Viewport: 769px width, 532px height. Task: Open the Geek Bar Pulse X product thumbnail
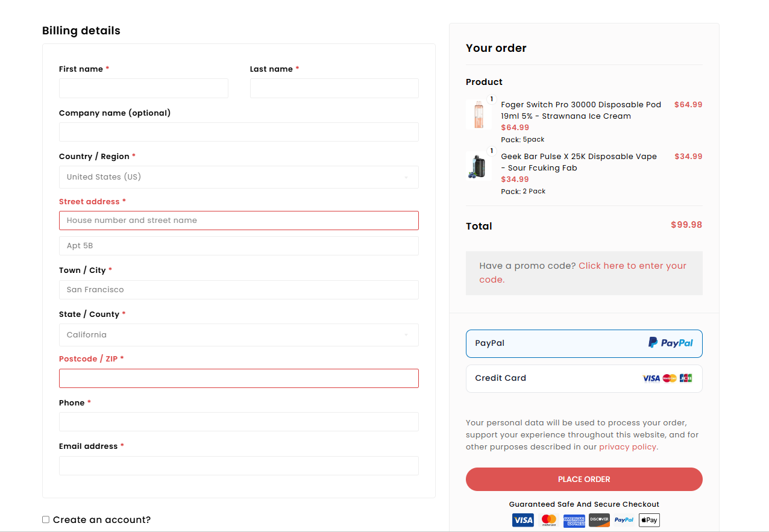pyautogui.click(x=479, y=166)
